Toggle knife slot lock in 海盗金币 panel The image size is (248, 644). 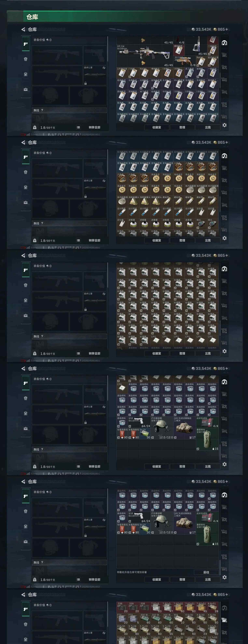(85, 196)
